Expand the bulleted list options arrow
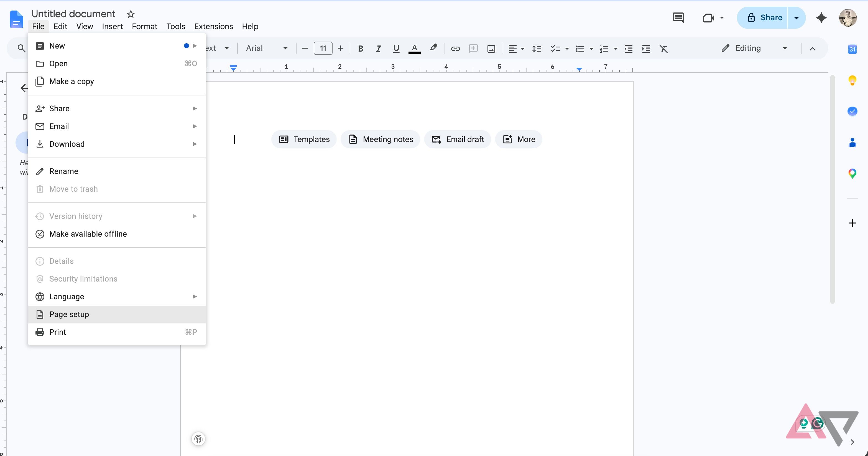The image size is (868, 456). click(x=591, y=49)
